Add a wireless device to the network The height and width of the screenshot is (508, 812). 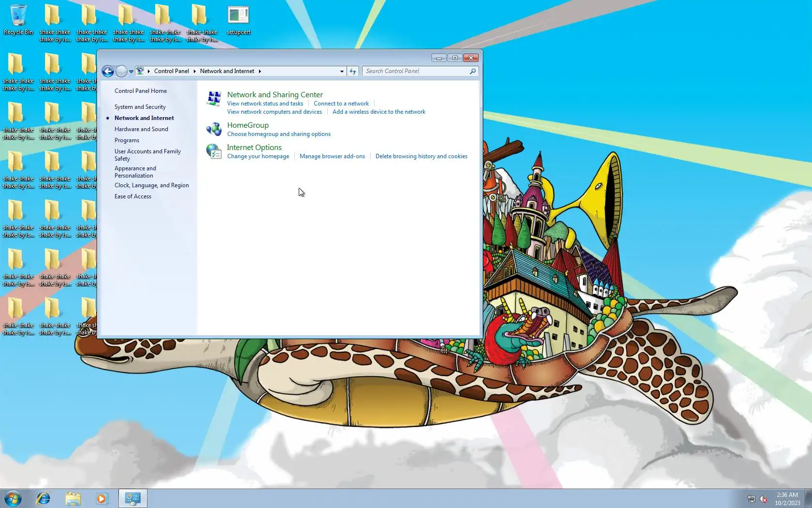coord(379,112)
